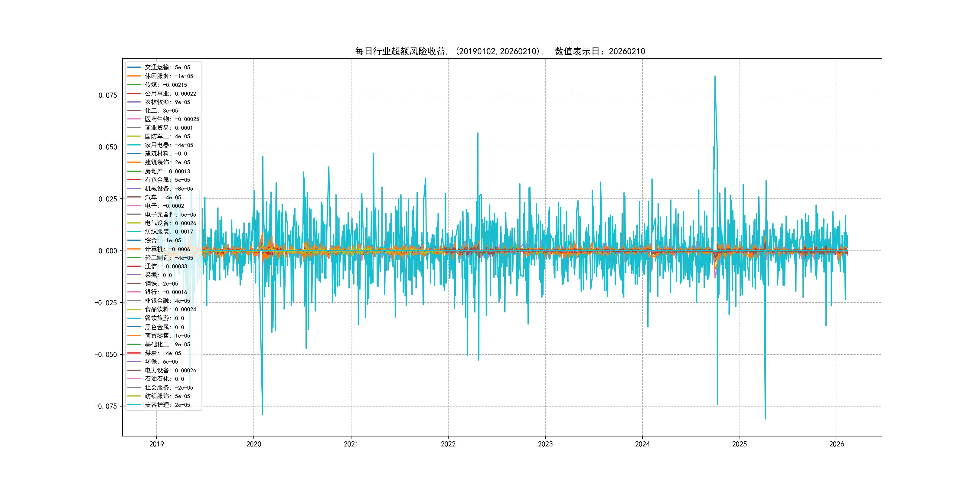Click the 0.075 y-axis tick label

(x=108, y=95)
